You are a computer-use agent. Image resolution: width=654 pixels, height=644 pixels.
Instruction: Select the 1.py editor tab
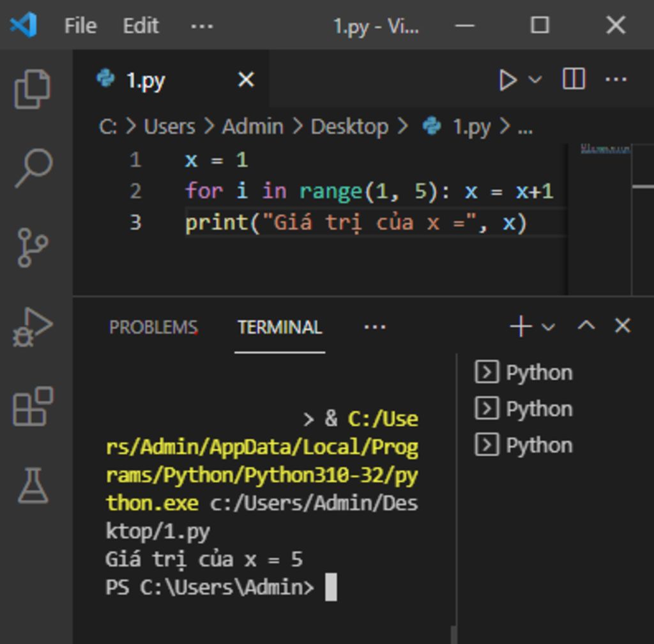(171, 79)
